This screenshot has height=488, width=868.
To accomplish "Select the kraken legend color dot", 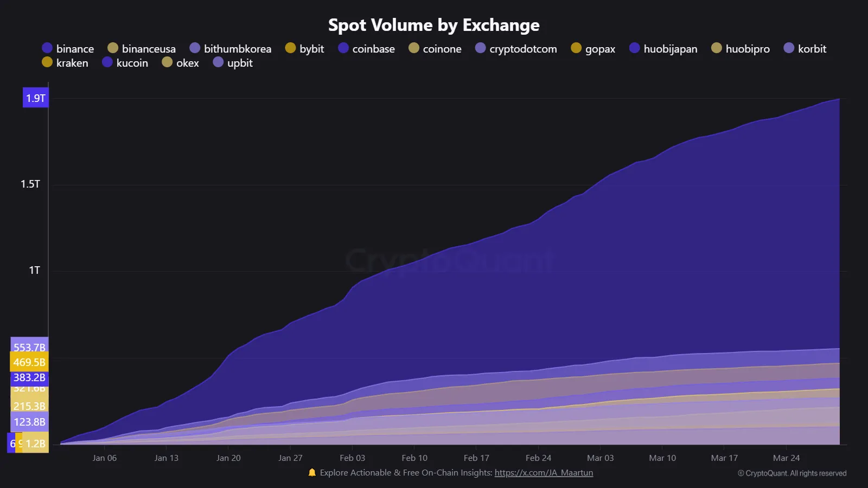I will pos(47,62).
